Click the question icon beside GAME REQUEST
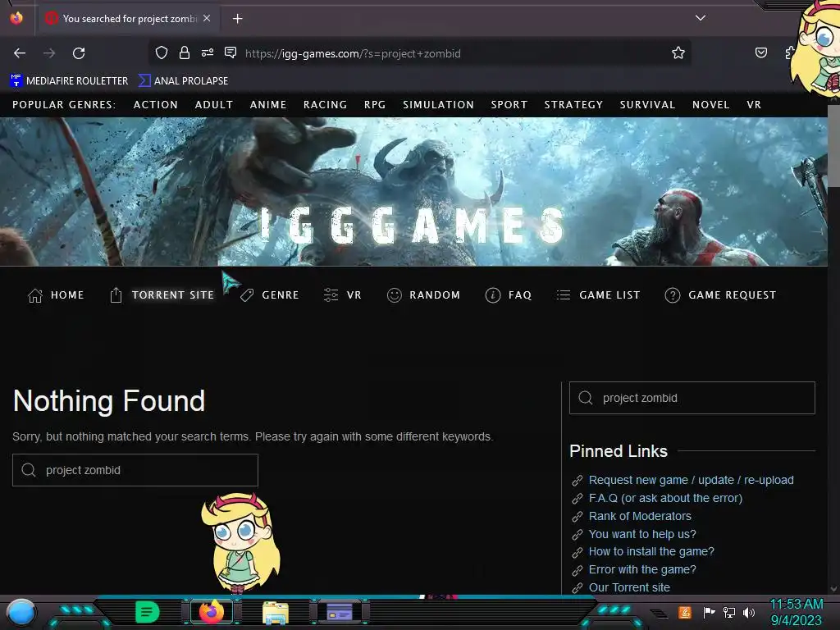This screenshot has width=840, height=630. click(x=673, y=295)
